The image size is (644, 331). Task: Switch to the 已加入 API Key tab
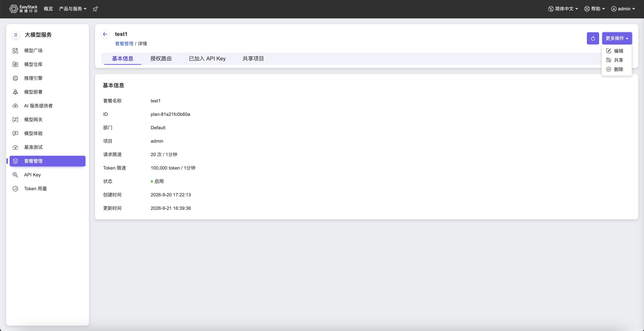(x=207, y=58)
